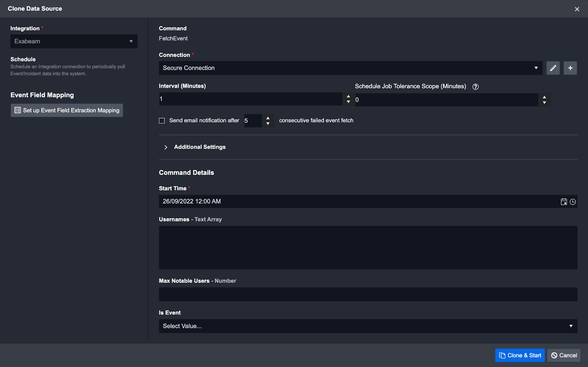Open the Start Time calendar picker

pyautogui.click(x=564, y=202)
